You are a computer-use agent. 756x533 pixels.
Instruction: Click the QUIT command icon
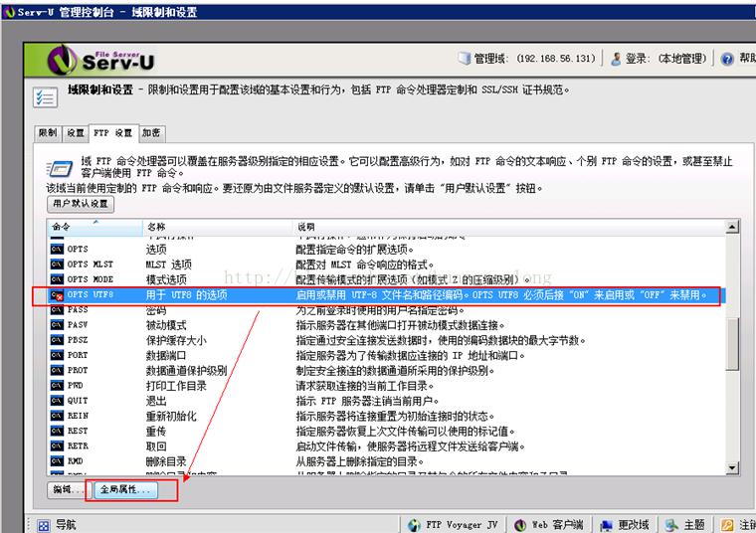(57, 401)
